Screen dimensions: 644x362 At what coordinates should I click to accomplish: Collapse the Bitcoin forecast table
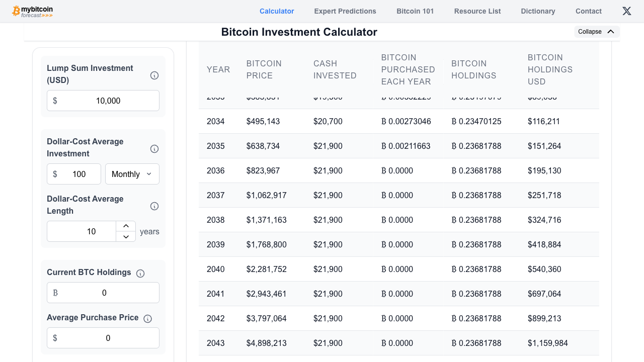[x=597, y=31]
